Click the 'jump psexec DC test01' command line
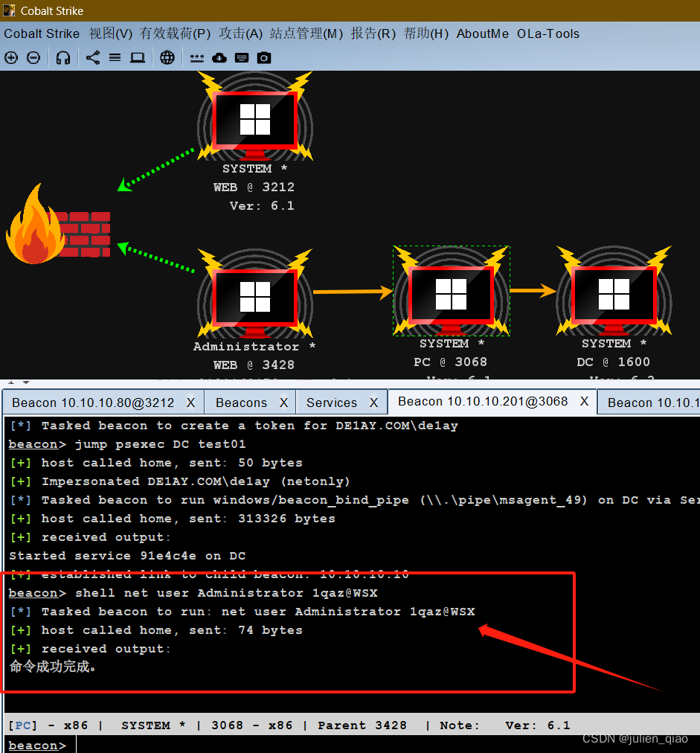This screenshot has height=753, width=700. (x=161, y=444)
